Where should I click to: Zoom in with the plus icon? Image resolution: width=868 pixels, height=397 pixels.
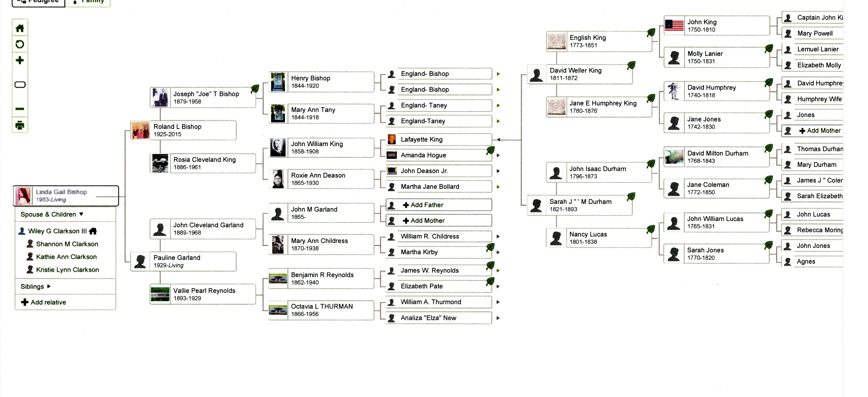20,60
